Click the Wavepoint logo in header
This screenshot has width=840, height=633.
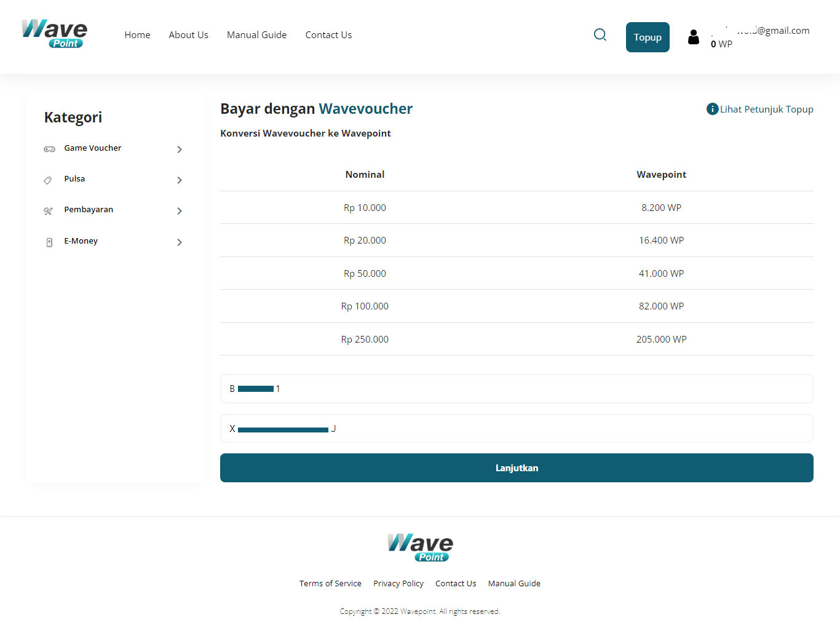(x=54, y=34)
